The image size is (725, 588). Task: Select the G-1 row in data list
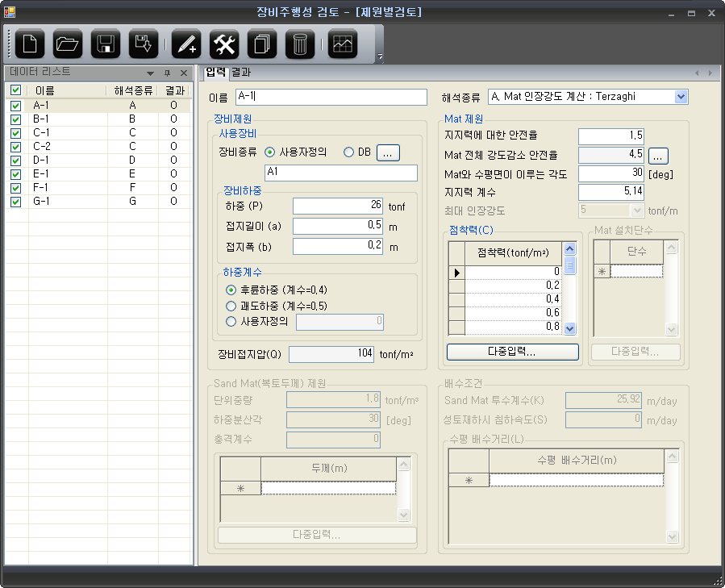pos(98,202)
